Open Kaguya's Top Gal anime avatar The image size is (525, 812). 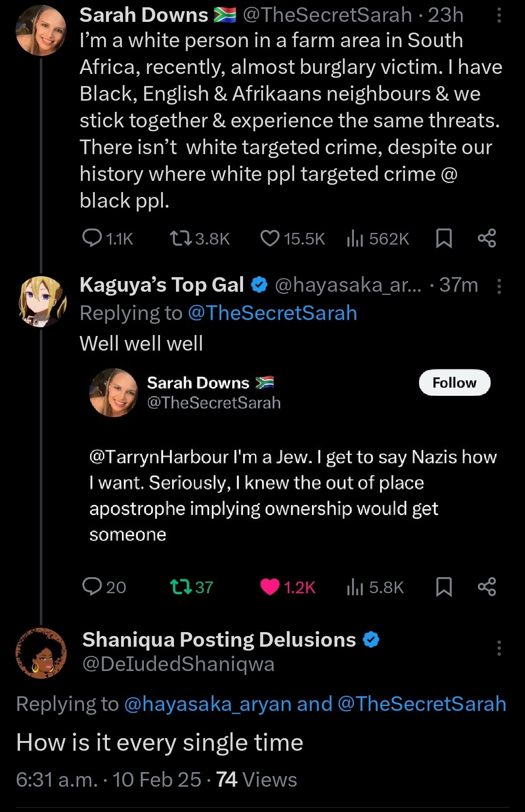point(41,301)
